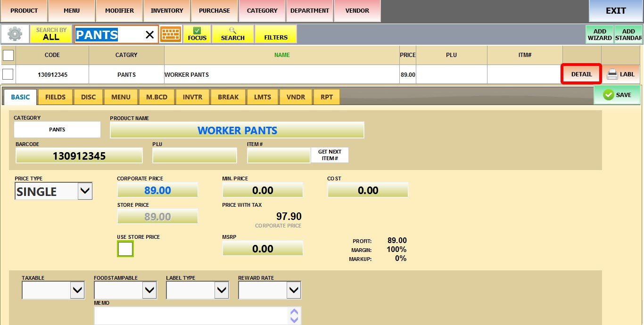This screenshot has width=644, height=325.
Task: Expand the Reward Rate dropdown
Action: [x=293, y=290]
